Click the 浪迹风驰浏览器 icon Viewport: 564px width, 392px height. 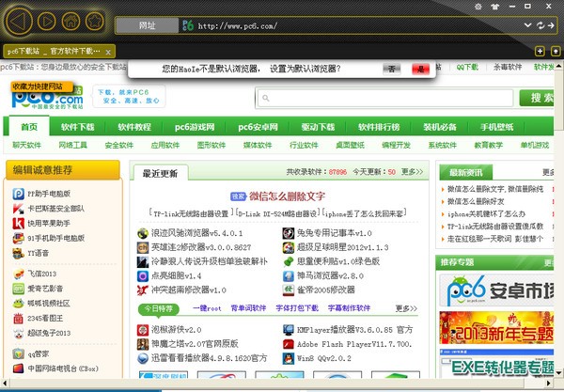(x=143, y=233)
